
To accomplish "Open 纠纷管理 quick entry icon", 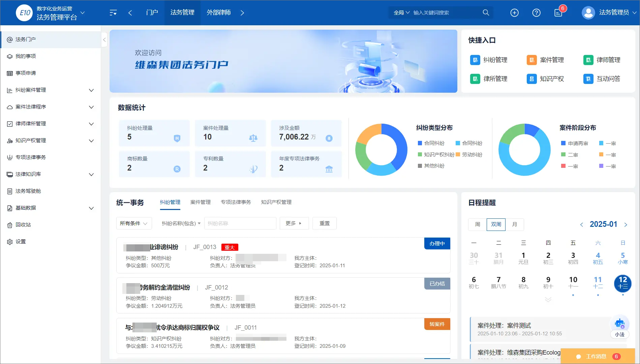I will [475, 60].
